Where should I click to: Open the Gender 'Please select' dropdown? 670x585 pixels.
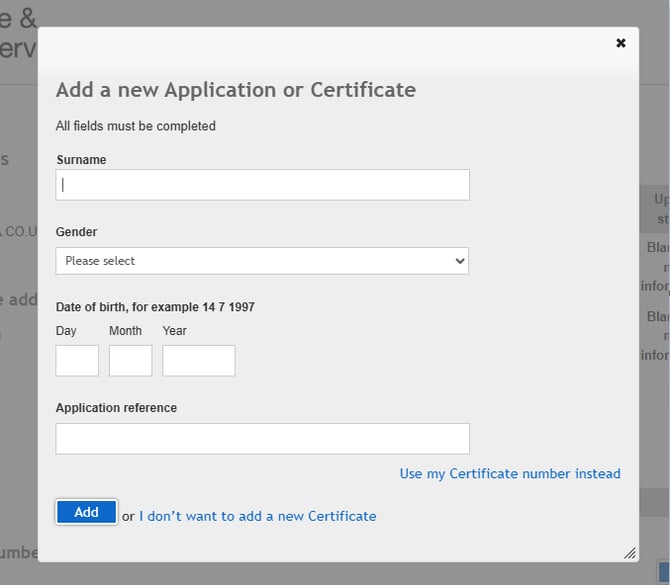point(262,261)
